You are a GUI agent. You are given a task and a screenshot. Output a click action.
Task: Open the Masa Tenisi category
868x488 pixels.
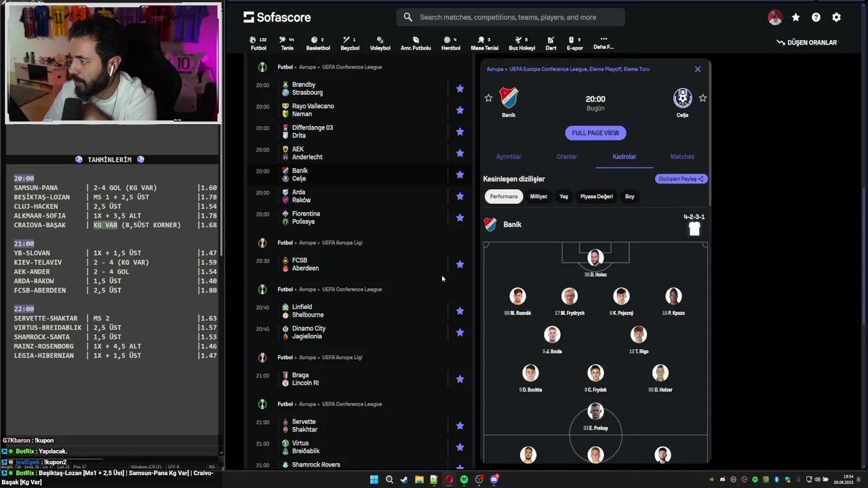pyautogui.click(x=484, y=43)
